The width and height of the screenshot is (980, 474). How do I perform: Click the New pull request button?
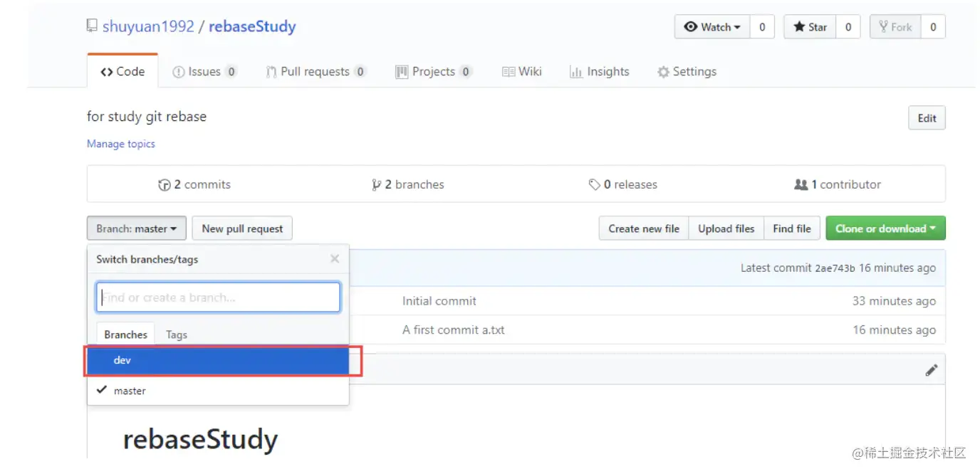click(x=242, y=228)
